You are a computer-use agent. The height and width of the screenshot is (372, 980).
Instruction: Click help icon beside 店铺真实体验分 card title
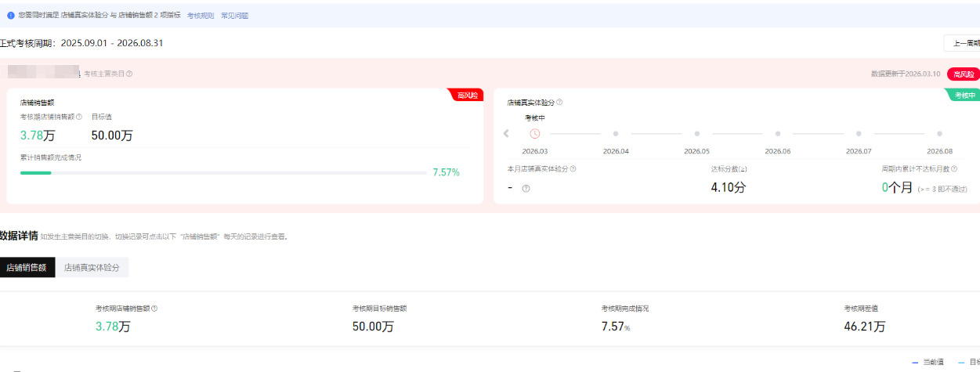559,103
